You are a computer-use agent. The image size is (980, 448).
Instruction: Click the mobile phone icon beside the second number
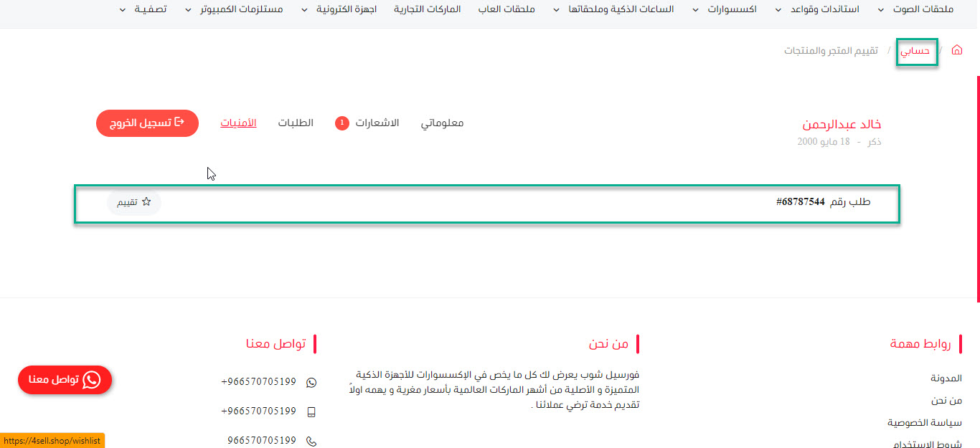pyautogui.click(x=311, y=412)
